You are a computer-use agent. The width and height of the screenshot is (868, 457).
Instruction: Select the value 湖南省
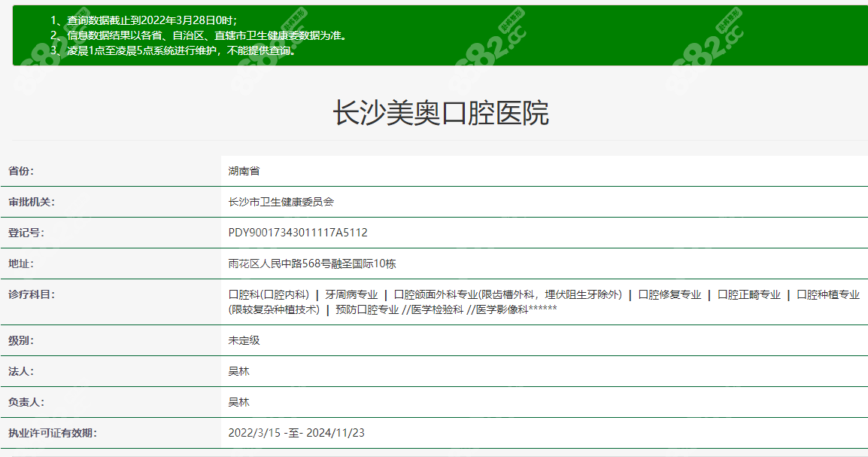point(244,171)
